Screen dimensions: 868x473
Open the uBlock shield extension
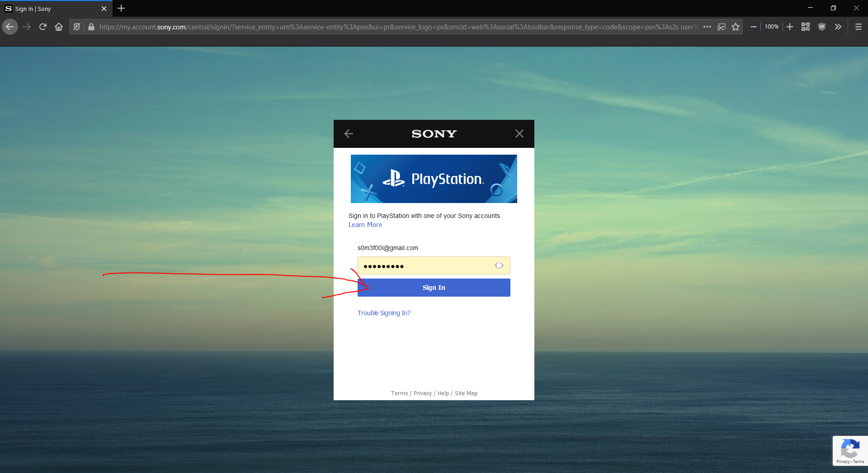click(x=822, y=27)
